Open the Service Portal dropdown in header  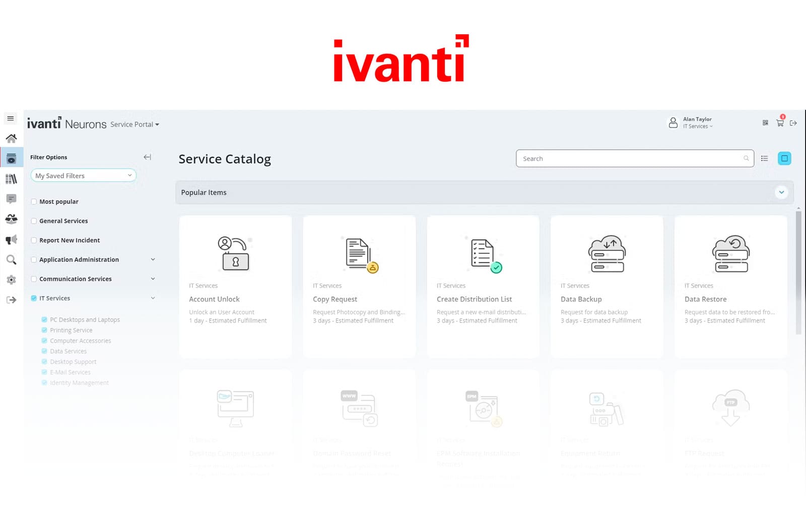click(x=134, y=124)
